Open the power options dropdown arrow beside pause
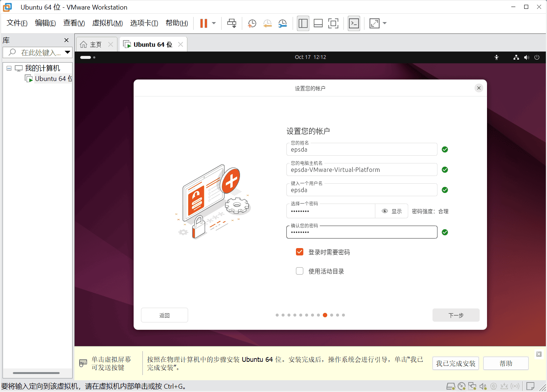This screenshot has height=392, width=547. click(214, 23)
